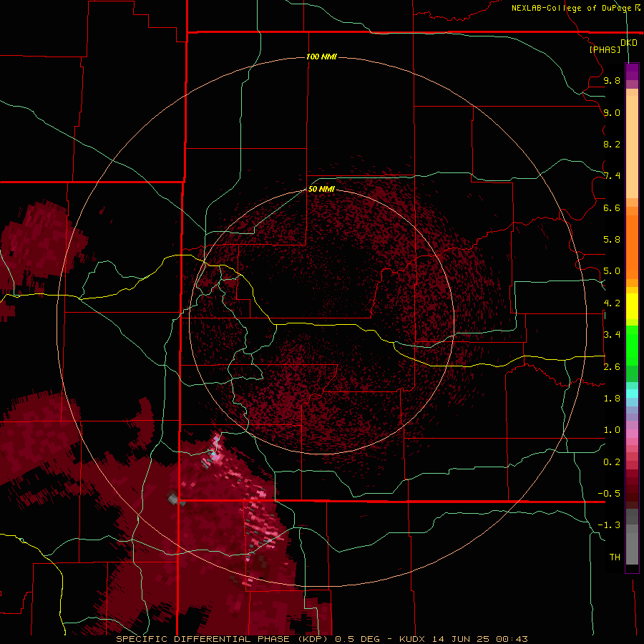The height and width of the screenshot is (644, 644).
Task: Click the 4.2 value on the color scale
Action: point(612,303)
